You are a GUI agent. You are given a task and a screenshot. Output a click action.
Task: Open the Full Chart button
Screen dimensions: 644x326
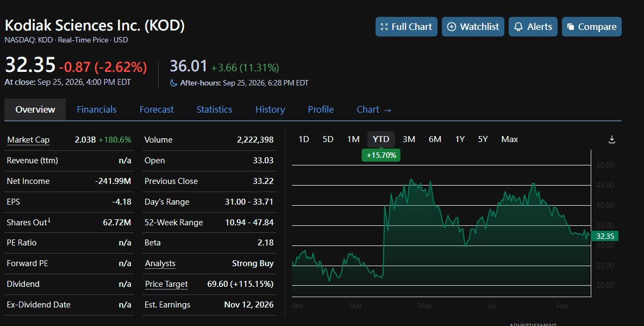406,27
